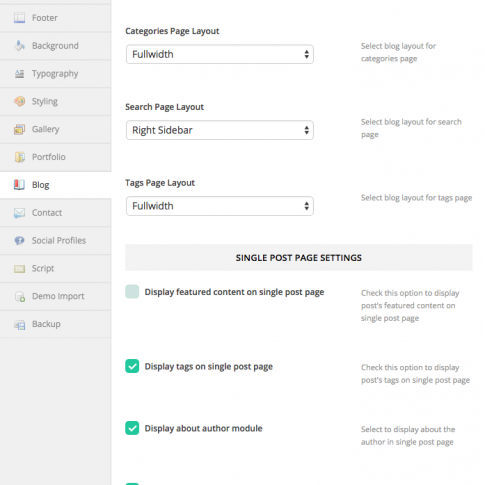
Task: Open the Script settings tab
Action: 55,269
